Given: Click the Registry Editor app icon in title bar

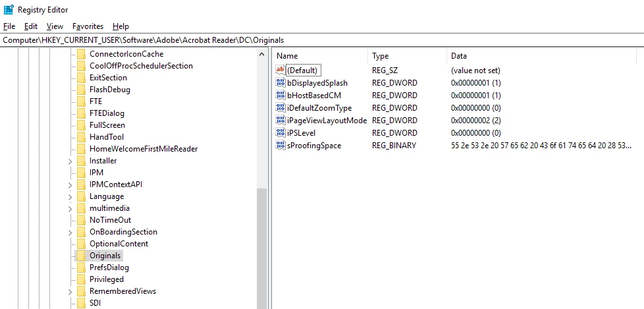Looking at the screenshot, I should point(9,9).
